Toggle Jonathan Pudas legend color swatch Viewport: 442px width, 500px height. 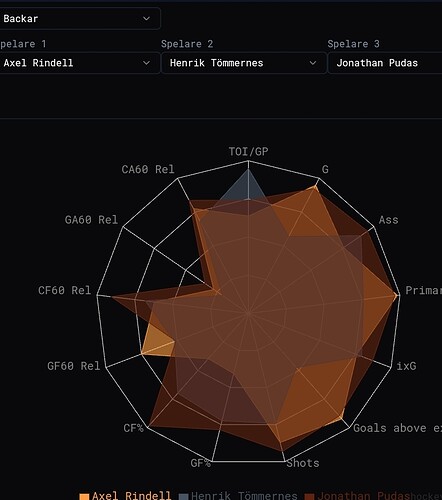tap(309, 496)
